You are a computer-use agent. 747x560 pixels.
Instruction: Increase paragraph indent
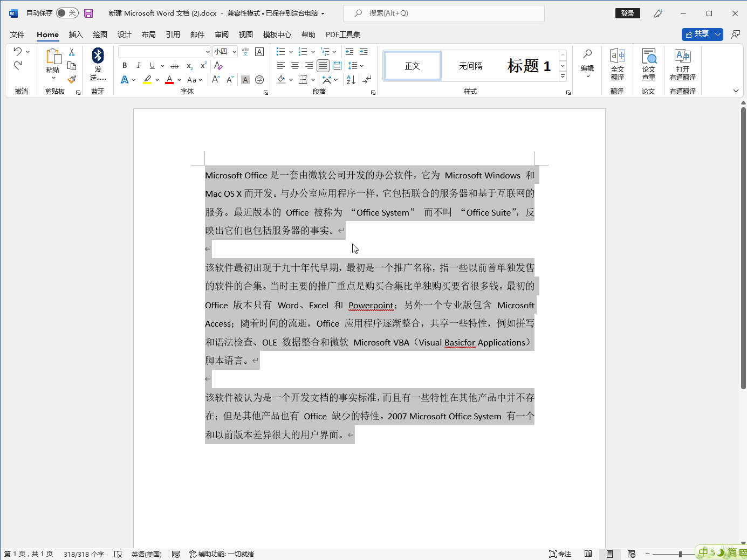364,52
